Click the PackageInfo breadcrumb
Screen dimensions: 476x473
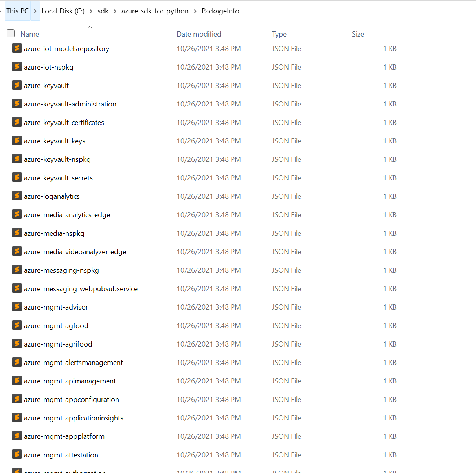pos(221,11)
